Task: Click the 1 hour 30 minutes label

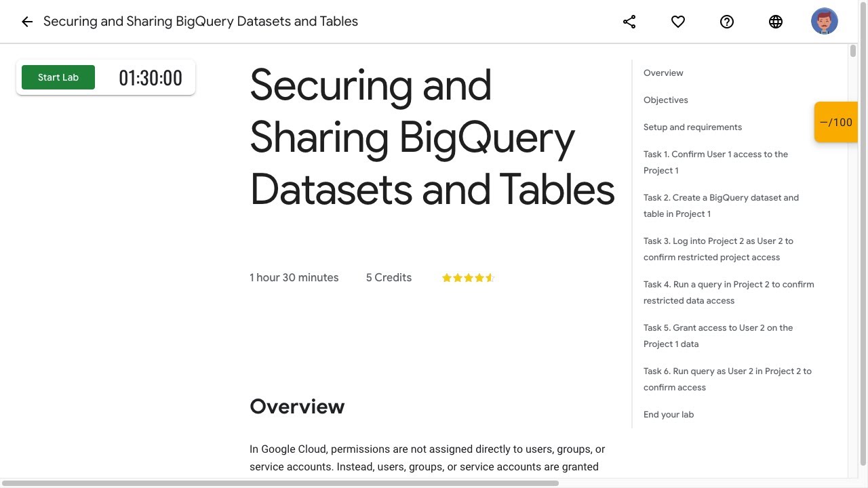Action: point(294,277)
